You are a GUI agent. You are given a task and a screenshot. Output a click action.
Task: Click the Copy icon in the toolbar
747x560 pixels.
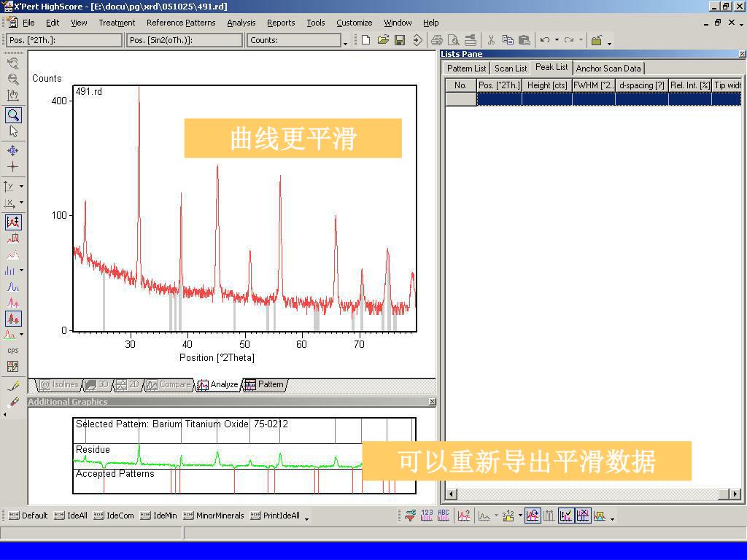click(508, 41)
